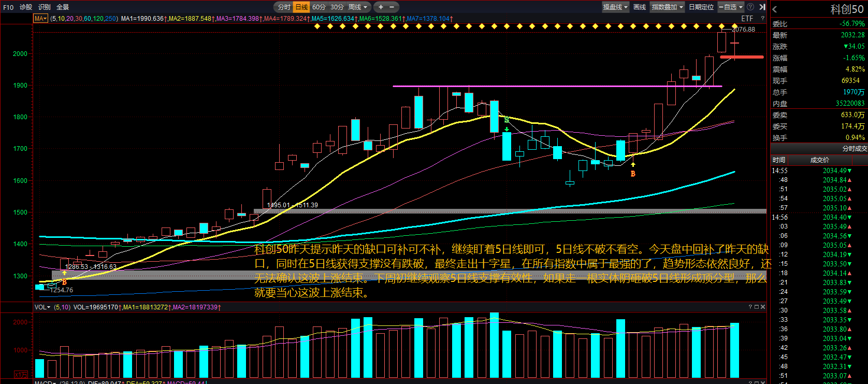The width and height of the screenshot is (868, 384).
Task: Expand the 周线 period dropdown
Action: (x=358, y=7)
